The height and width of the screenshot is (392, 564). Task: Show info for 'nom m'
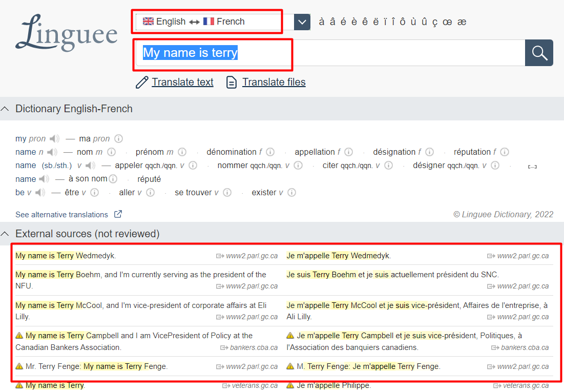coord(112,152)
